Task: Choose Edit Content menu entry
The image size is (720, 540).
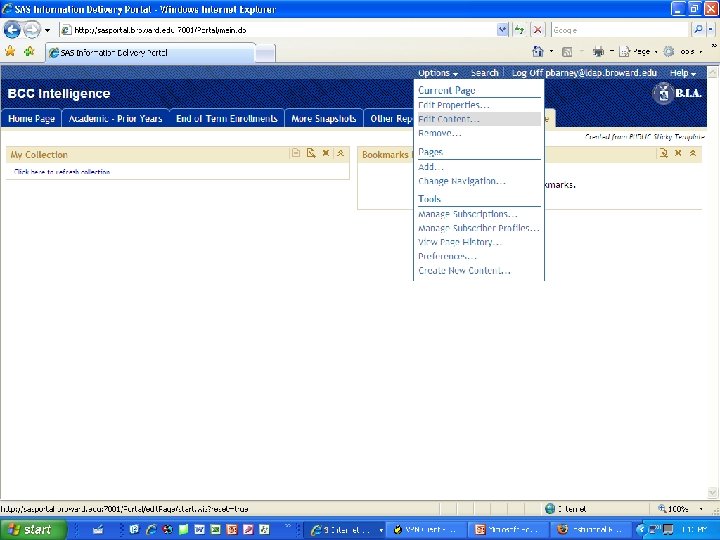Action: 478,119
